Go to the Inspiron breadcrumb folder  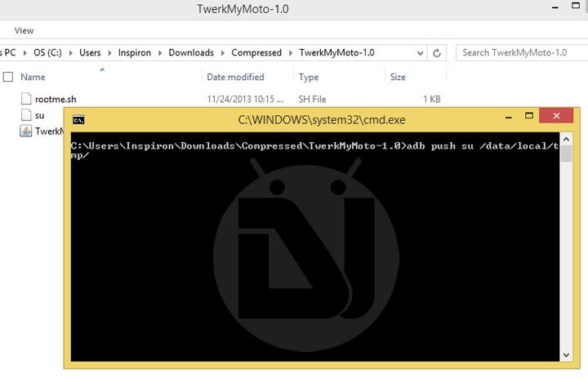(135, 52)
